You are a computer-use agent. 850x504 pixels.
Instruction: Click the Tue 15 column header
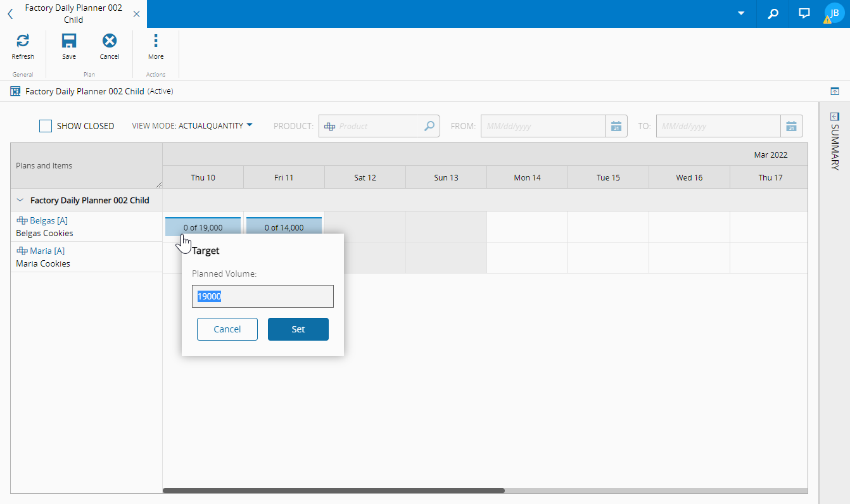click(608, 177)
